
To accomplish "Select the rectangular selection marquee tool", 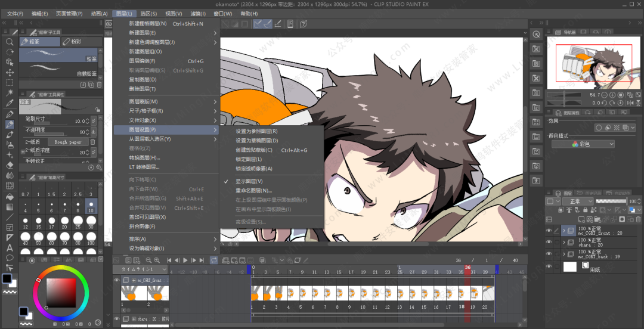I will [10, 83].
